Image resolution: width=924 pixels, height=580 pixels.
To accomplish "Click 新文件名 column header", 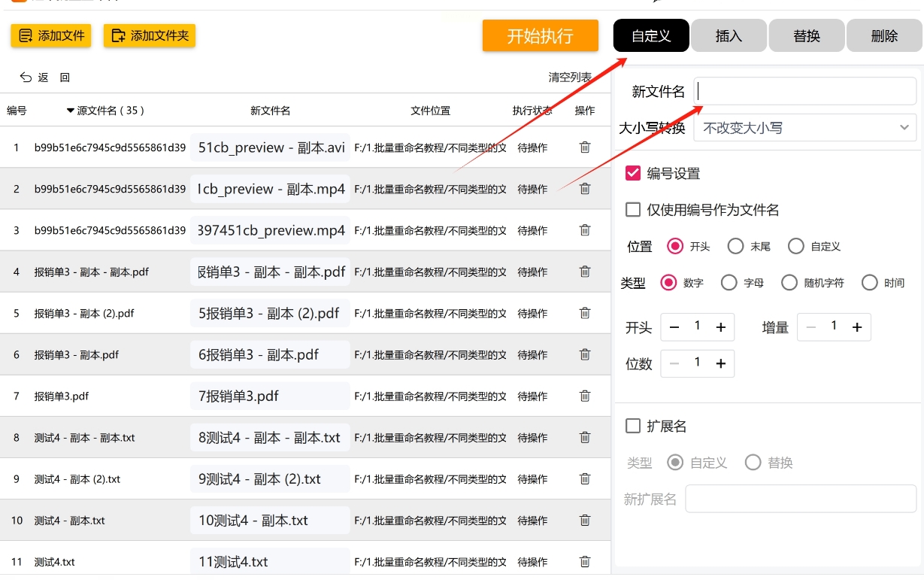I will tap(270, 111).
